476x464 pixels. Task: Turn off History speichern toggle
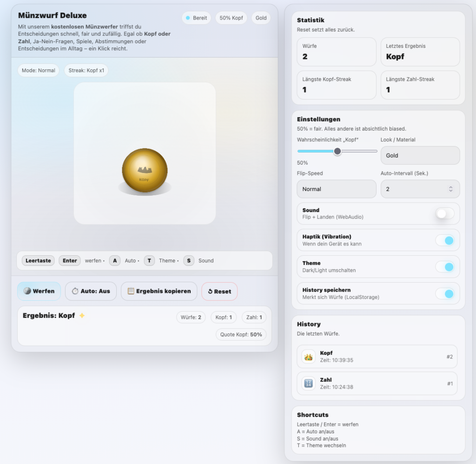444,293
